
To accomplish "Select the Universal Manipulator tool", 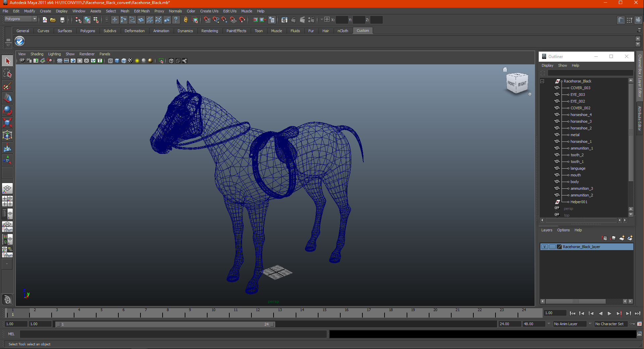I will pos(7,135).
